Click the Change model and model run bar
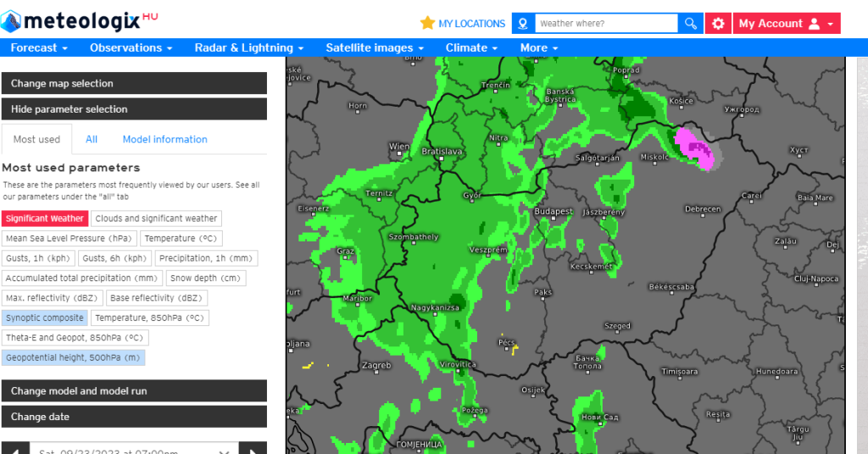 pos(134,391)
